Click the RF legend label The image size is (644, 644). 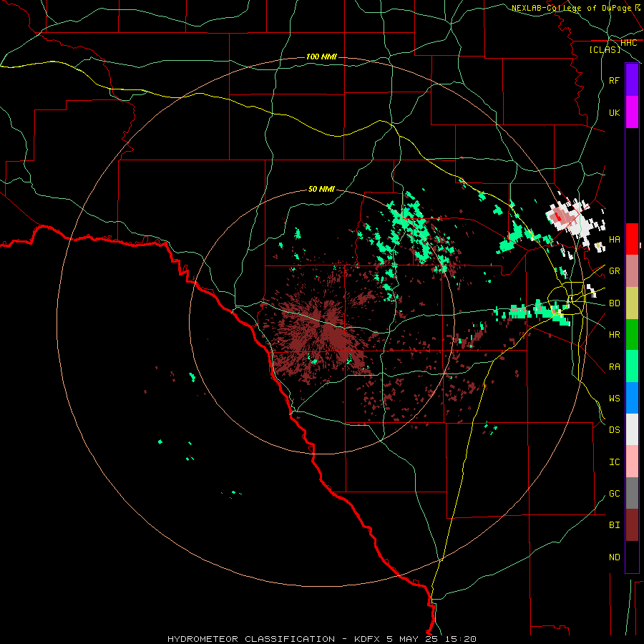coord(614,80)
